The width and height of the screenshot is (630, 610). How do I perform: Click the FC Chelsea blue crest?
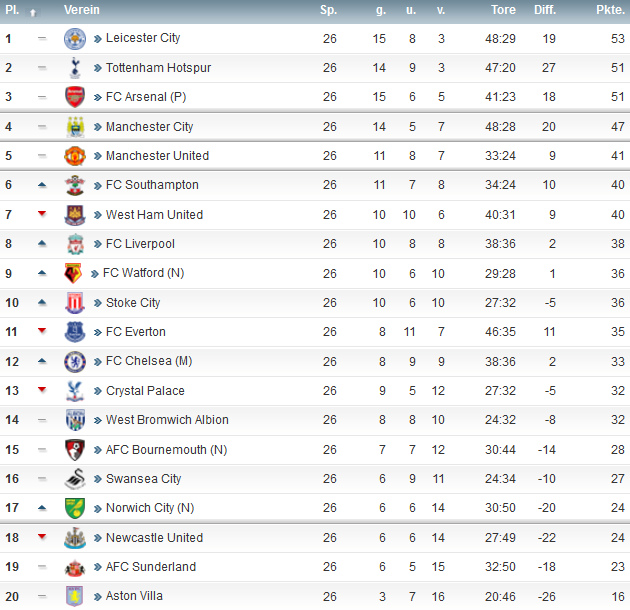(x=75, y=361)
